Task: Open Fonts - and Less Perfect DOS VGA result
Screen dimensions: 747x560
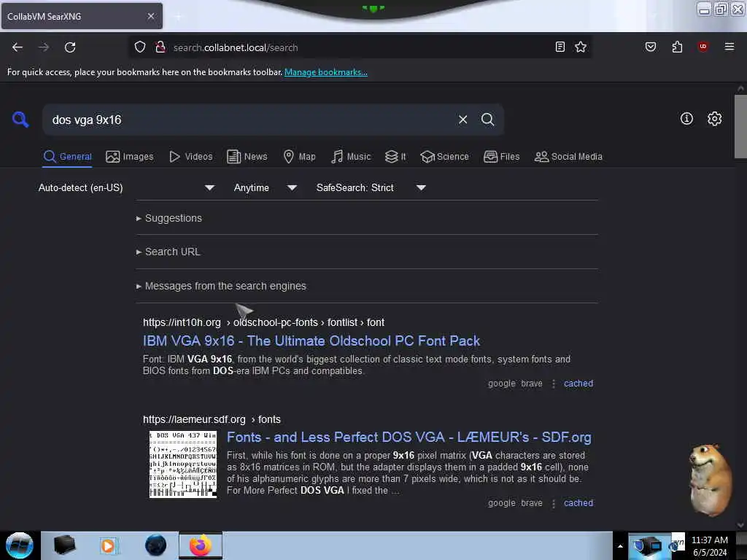Action: pos(409,437)
